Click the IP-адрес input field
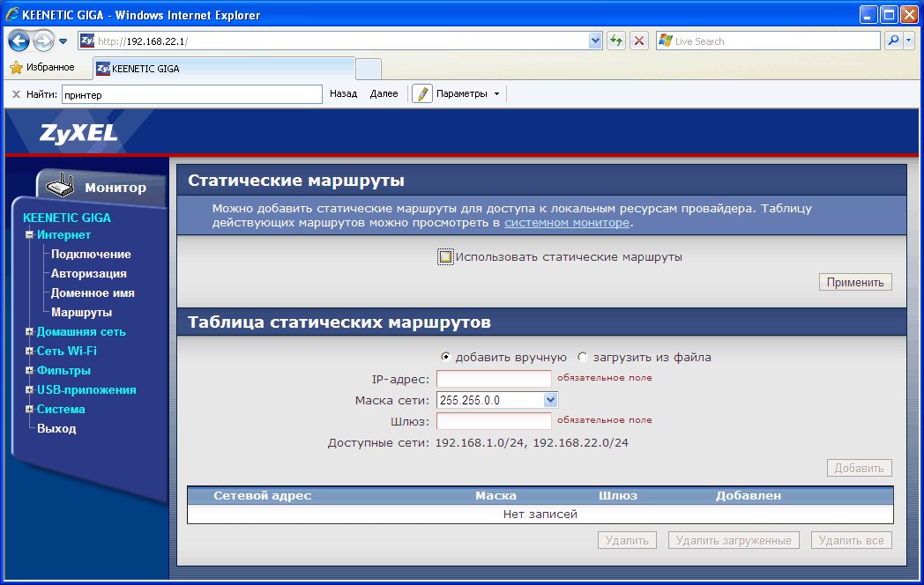This screenshot has width=924, height=585. point(494,379)
